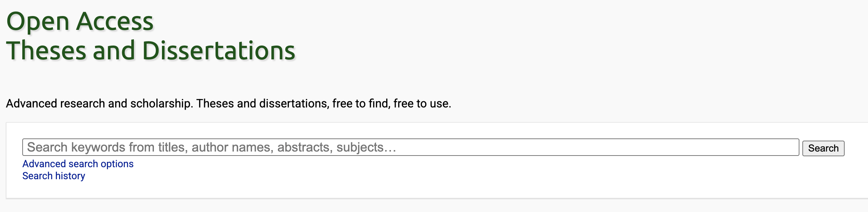Viewport: 868px width, 212px height.
Task: Click "free to find, free to use" text
Action: coord(391,104)
